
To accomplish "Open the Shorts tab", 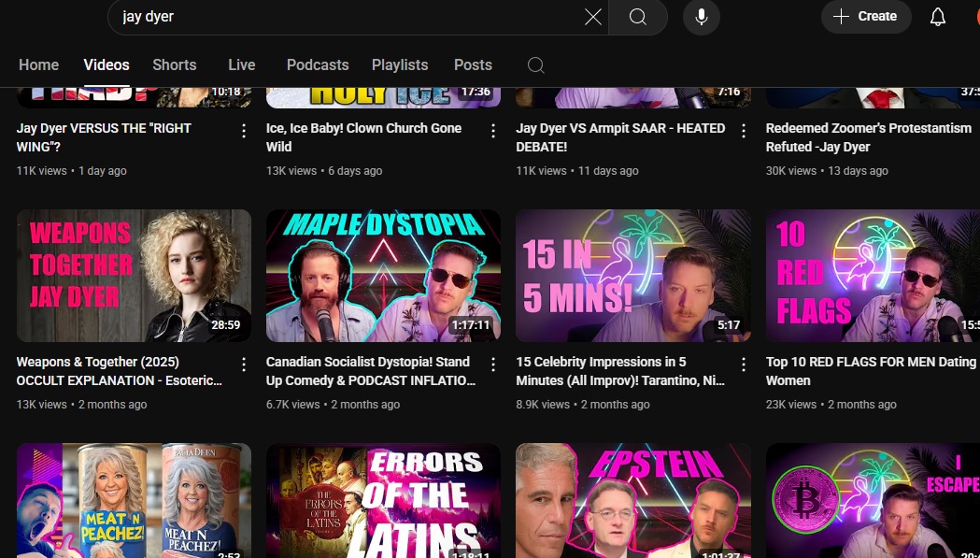I will 175,65.
